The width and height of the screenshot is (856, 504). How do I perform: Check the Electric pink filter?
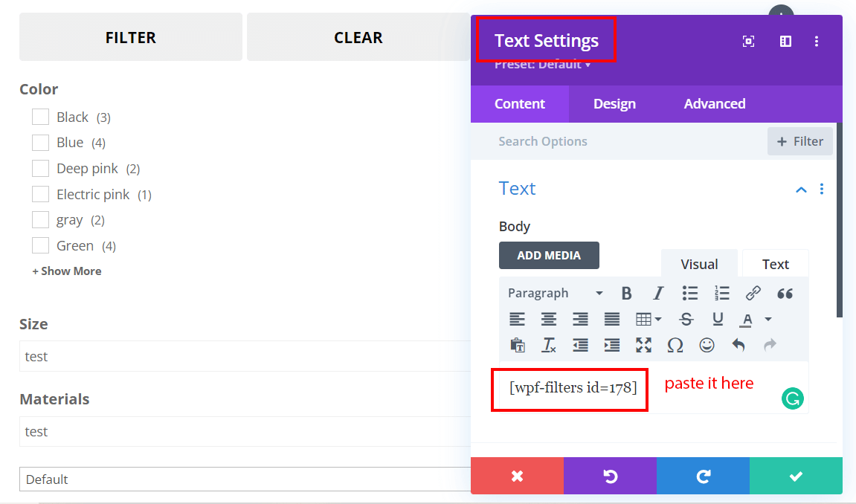[40, 193]
